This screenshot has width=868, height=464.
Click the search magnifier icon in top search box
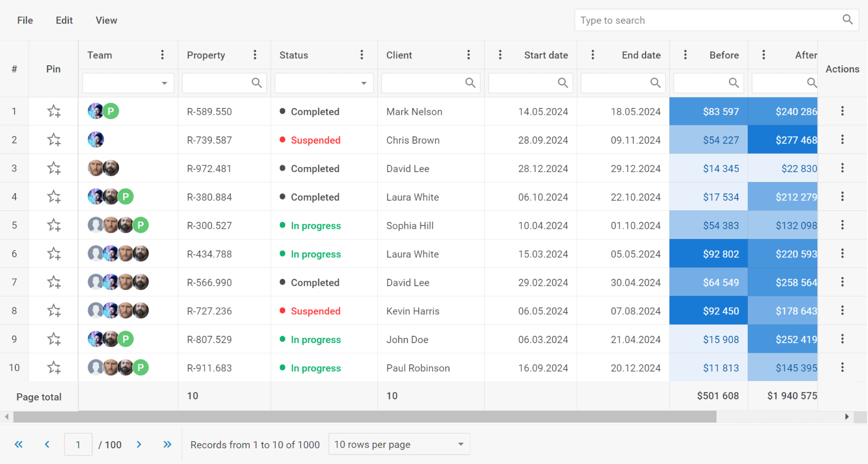click(x=847, y=19)
